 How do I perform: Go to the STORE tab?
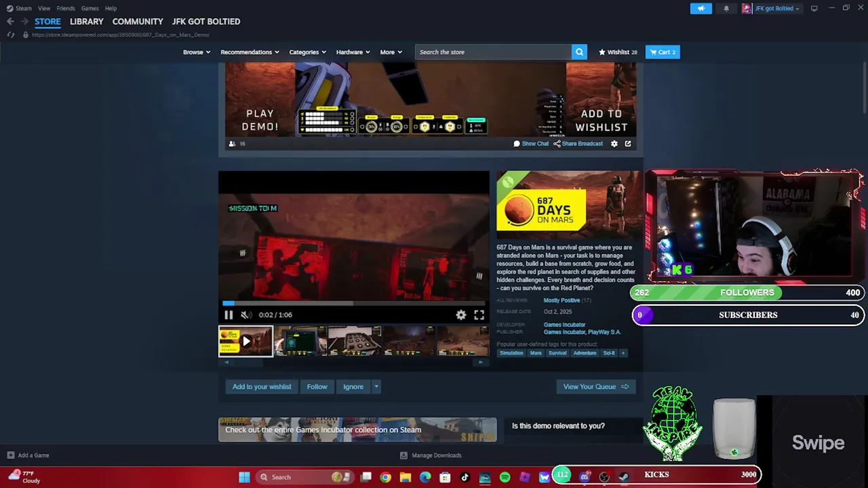[47, 22]
